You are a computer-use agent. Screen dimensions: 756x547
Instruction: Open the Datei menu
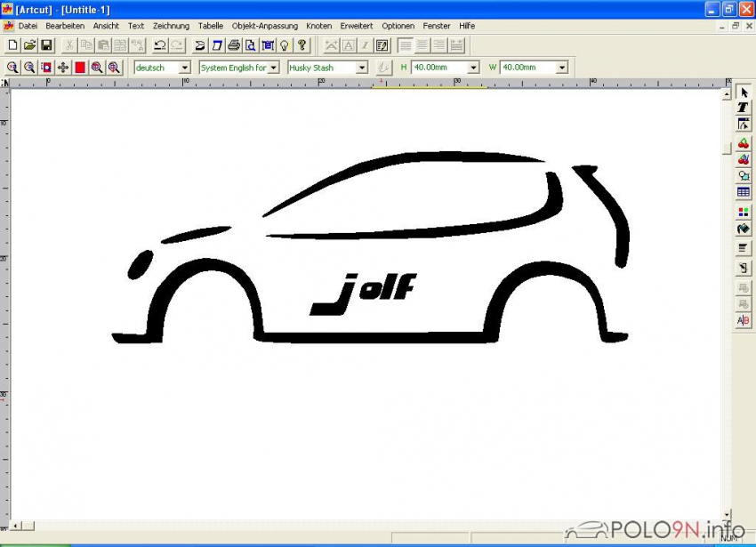pyautogui.click(x=28, y=26)
